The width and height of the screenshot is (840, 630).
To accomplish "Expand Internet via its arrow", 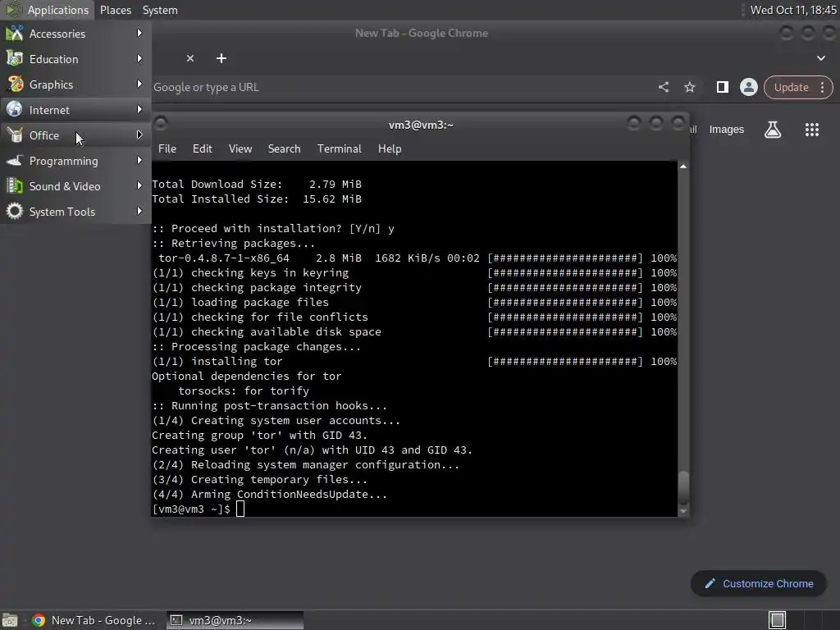I will [139, 109].
